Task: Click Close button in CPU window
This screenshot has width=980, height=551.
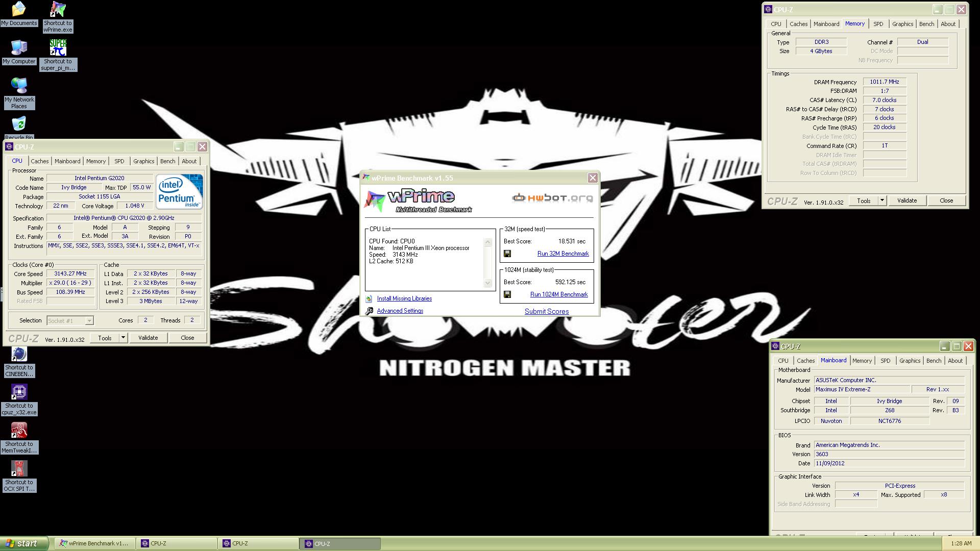Action: pos(187,338)
